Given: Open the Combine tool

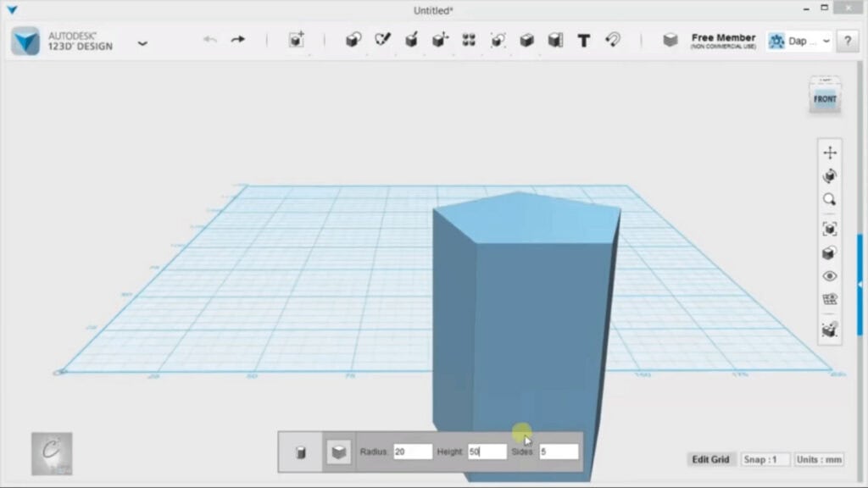Looking at the screenshot, I should click(527, 39).
